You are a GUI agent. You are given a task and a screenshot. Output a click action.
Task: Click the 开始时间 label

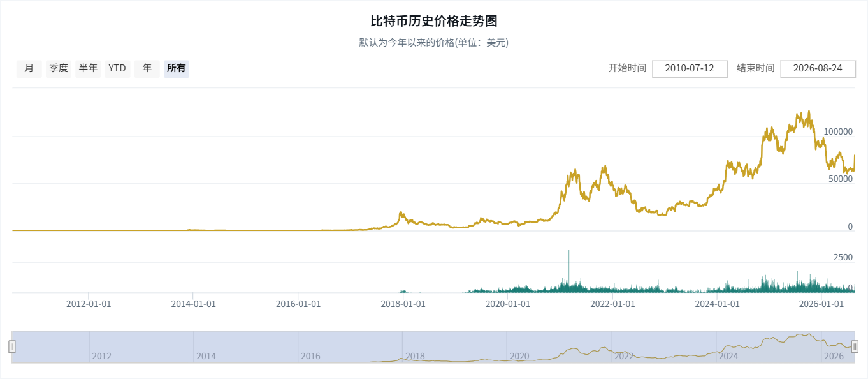627,68
